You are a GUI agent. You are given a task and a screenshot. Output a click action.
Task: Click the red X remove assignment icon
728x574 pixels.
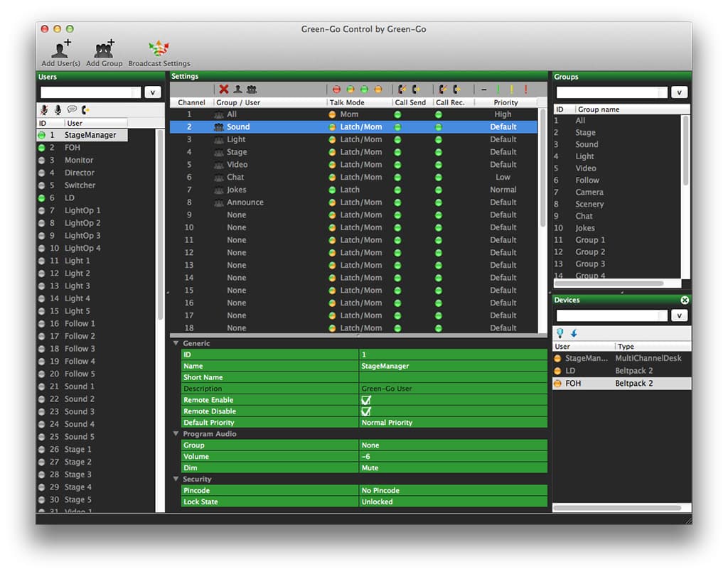coord(224,89)
